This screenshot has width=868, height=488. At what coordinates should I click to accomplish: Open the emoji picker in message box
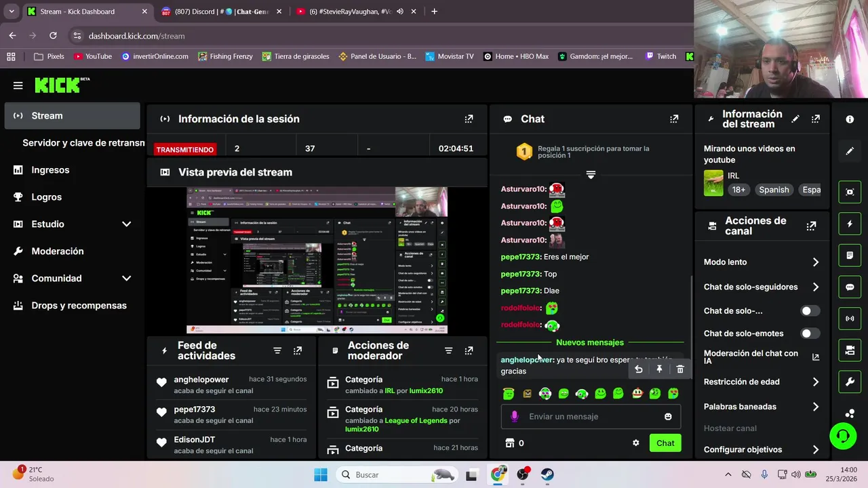(668, 417)
